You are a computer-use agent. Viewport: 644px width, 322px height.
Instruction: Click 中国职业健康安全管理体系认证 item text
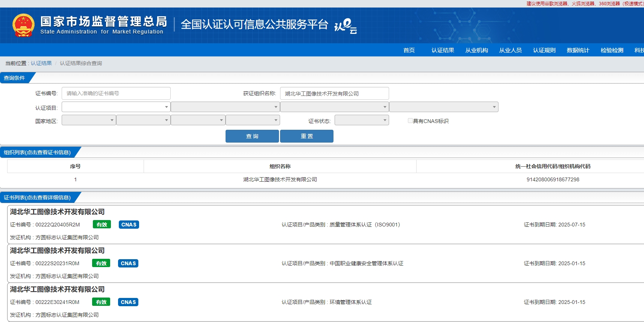[367, 263]
